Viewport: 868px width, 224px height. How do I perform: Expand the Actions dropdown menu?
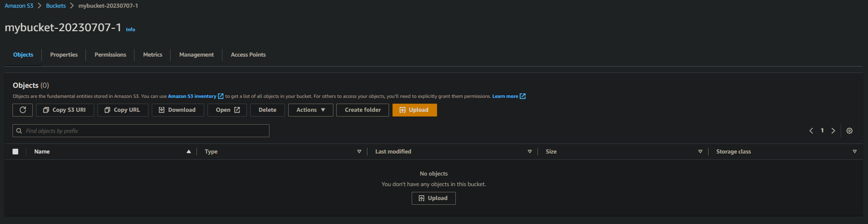tap(310, 110)
